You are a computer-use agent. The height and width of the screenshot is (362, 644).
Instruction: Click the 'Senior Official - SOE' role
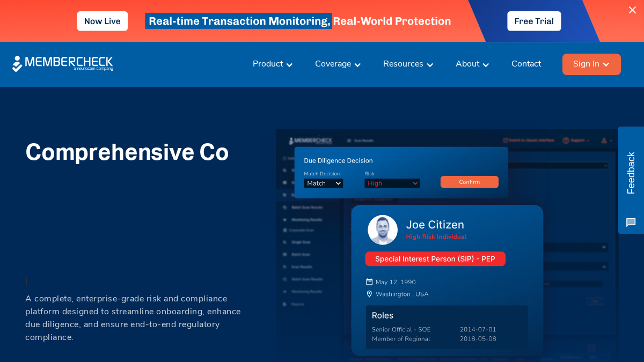pyautogui.click(x=401, y=329)
